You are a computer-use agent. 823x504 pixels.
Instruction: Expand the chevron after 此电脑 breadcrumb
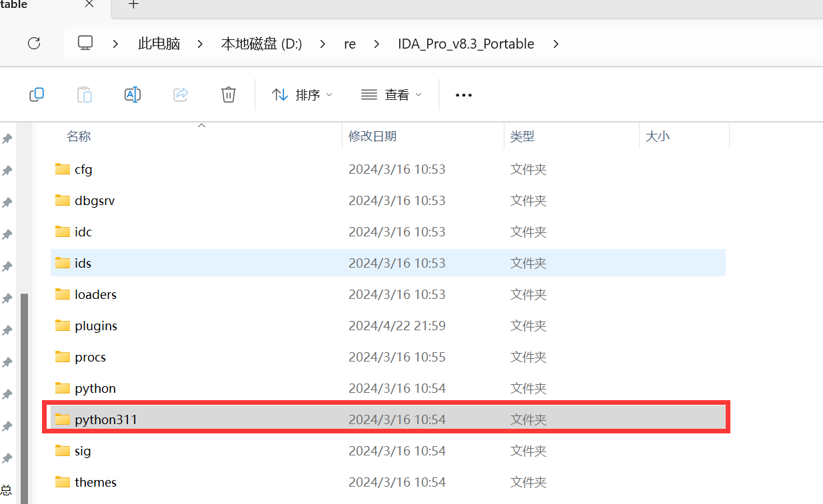click(201, 44)
